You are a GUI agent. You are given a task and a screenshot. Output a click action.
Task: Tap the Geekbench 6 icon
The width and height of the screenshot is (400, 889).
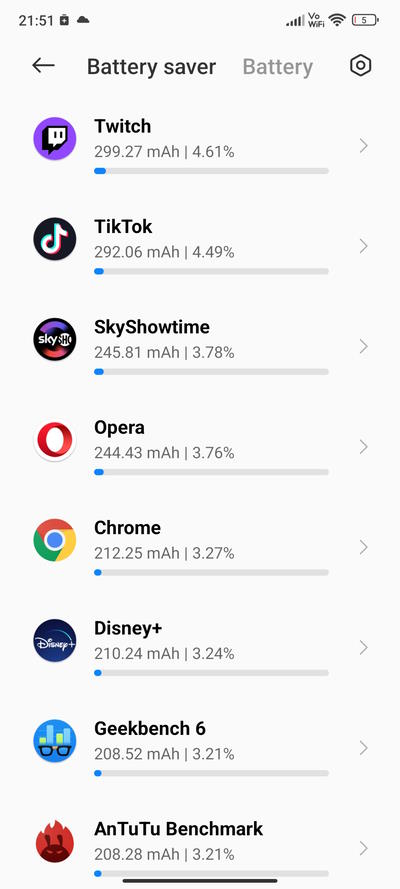54,742
